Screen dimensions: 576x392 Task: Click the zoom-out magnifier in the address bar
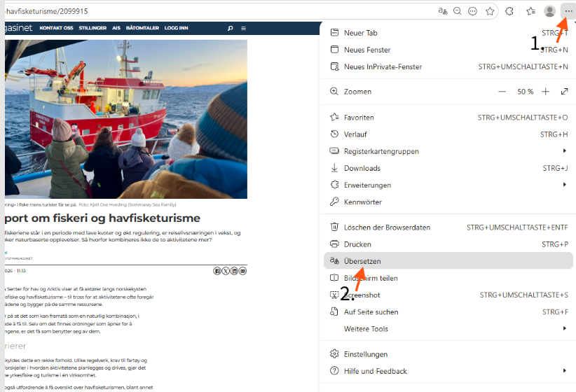(x=458, y=11)
